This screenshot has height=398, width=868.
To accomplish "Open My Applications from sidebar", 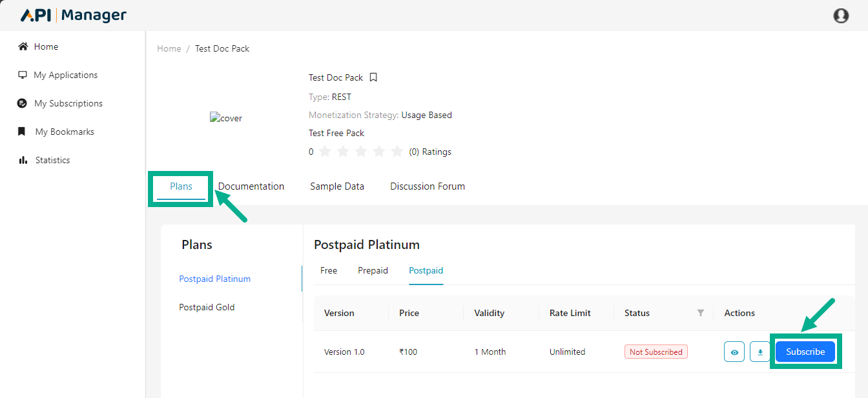I will (x=65, y=75).
